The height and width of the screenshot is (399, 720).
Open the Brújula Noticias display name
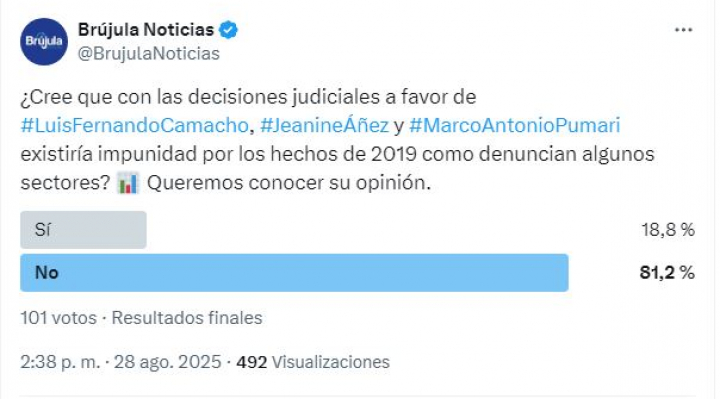click(146, 30)
